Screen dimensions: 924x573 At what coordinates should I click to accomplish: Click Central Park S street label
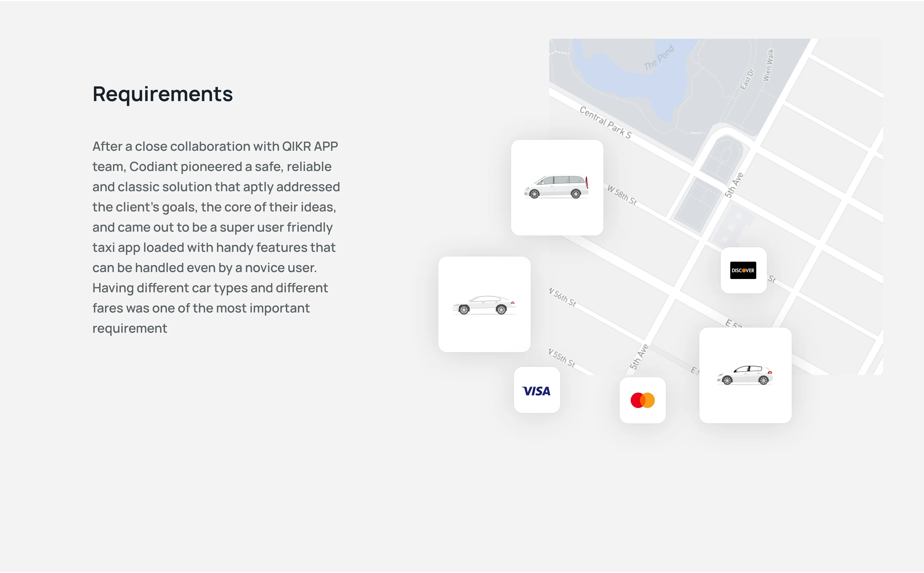coord(605,122)
